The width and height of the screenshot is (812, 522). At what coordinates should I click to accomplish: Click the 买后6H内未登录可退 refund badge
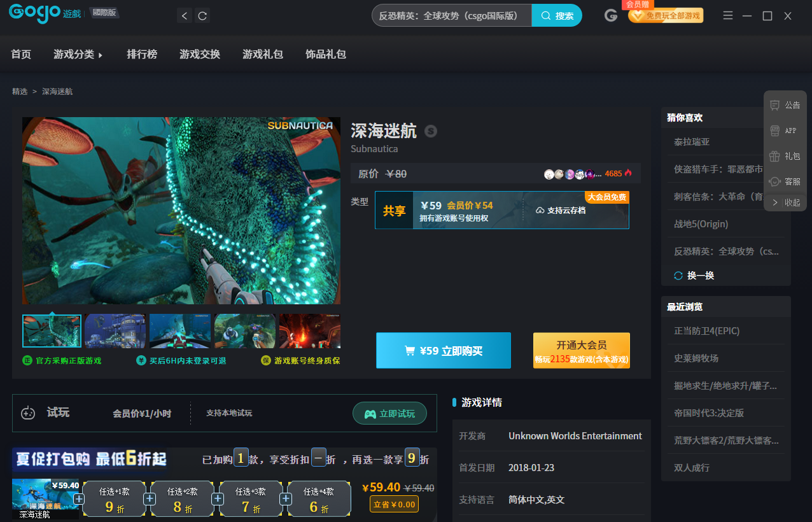181,360
